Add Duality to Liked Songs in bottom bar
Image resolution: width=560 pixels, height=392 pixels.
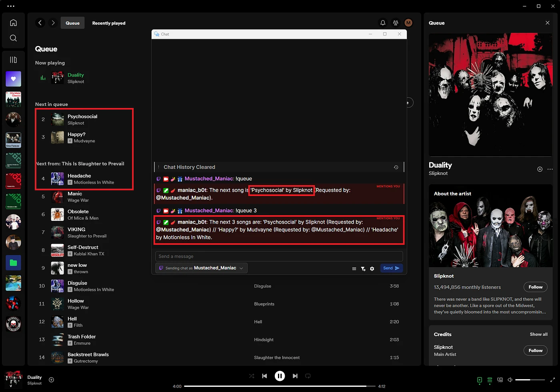pos(51,380)
